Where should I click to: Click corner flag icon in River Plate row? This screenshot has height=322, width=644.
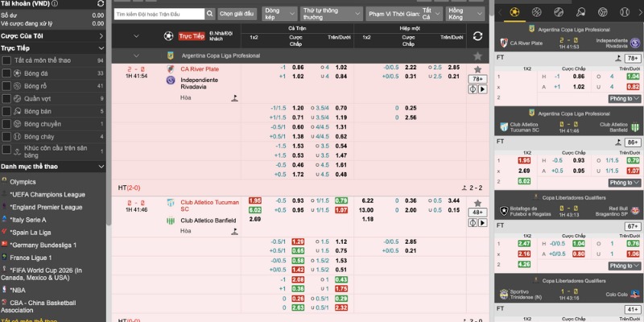(234, 97)
